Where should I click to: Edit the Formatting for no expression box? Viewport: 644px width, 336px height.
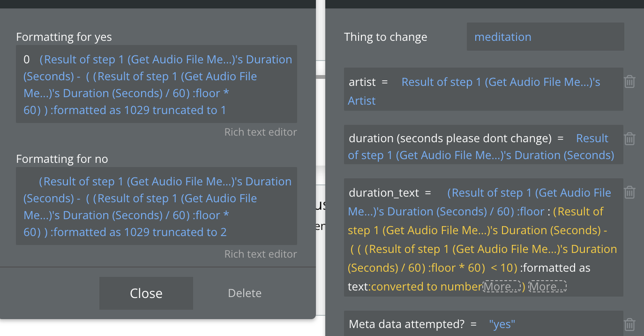click(156, 206)
